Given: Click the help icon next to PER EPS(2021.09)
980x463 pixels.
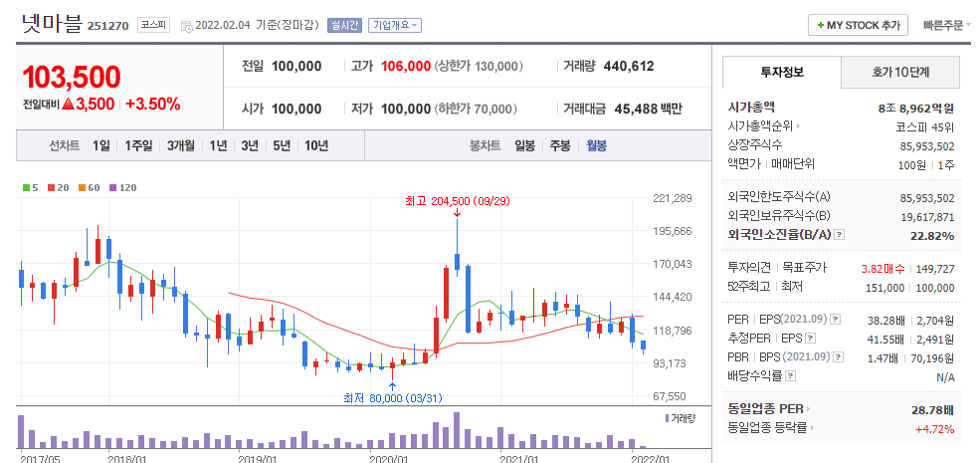Looking at the screenshot, I should click(x=836, y=320).
